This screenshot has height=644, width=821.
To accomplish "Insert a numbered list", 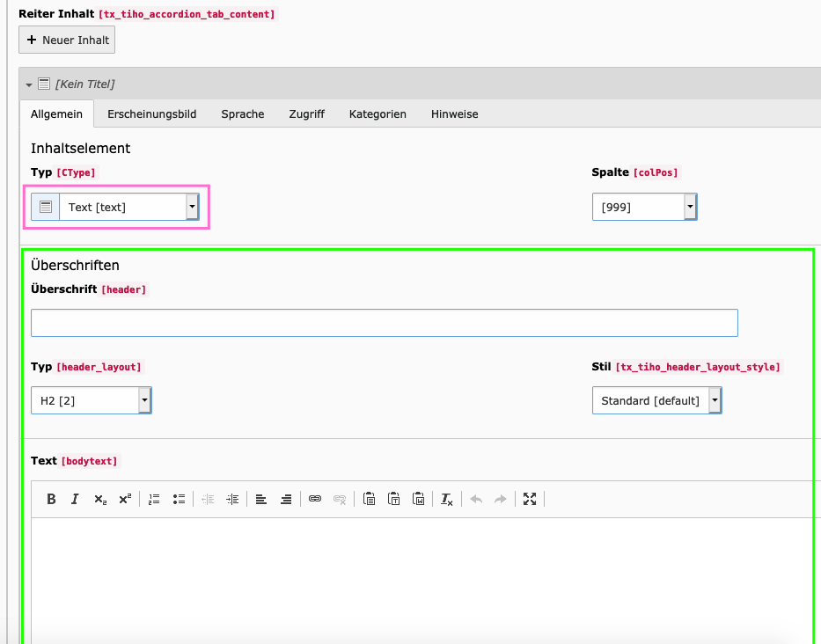I will tap(154, 499).
